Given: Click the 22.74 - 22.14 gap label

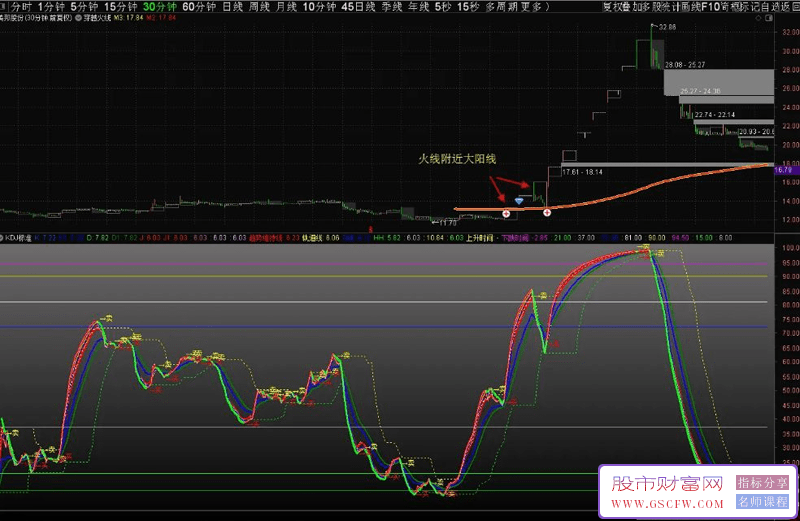Looking at the screenshot, I should [x=715, y=115].
